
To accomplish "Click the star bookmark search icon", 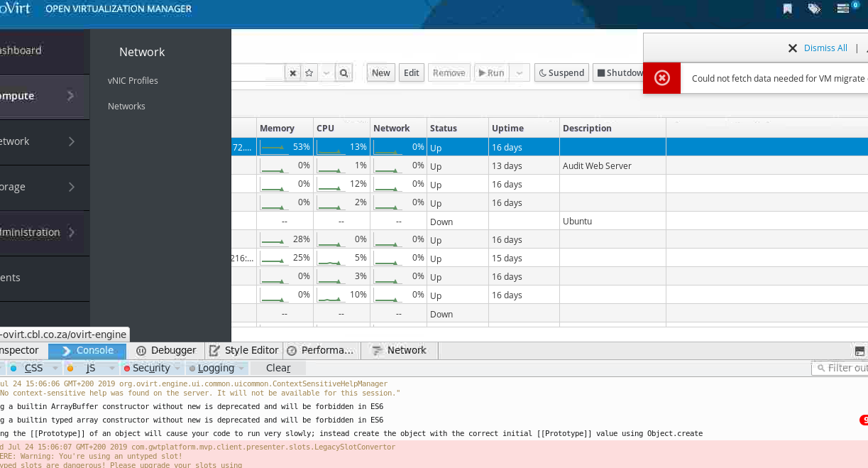I will (309, 72).
